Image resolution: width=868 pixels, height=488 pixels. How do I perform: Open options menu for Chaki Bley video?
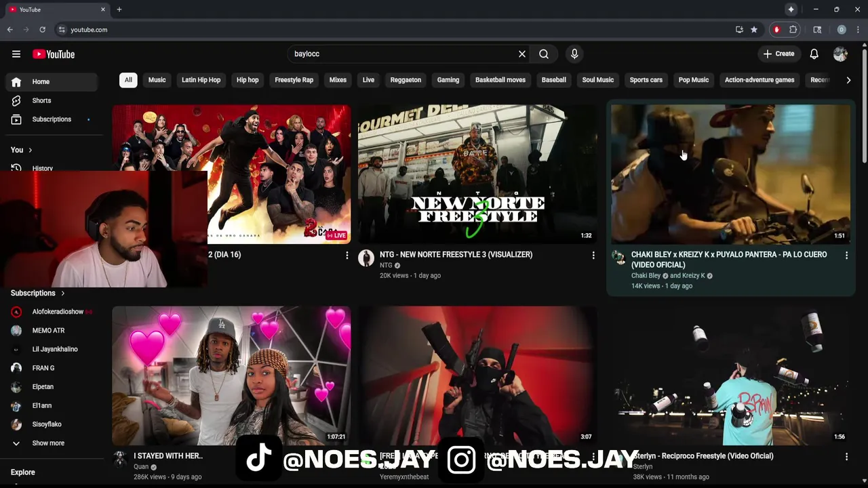(846, 256)
